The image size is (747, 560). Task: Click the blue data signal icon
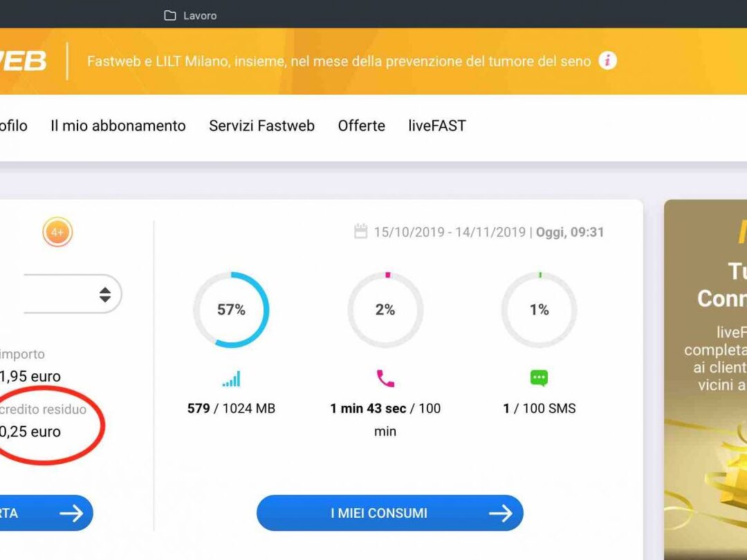[232, 379]
